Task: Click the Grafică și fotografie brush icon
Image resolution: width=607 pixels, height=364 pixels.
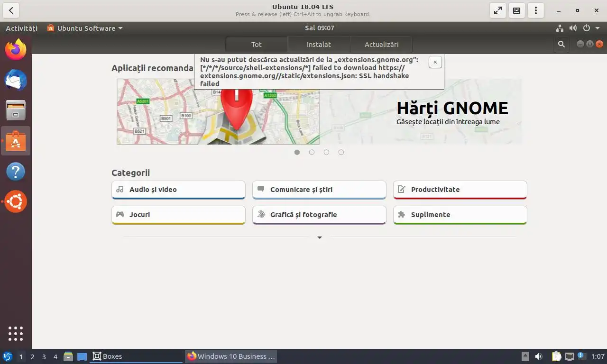Action: point(261,214)
